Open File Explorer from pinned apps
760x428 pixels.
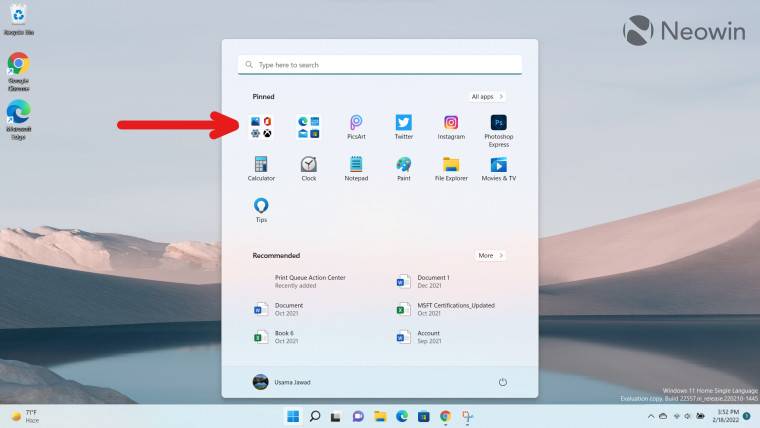pos(451,169)
